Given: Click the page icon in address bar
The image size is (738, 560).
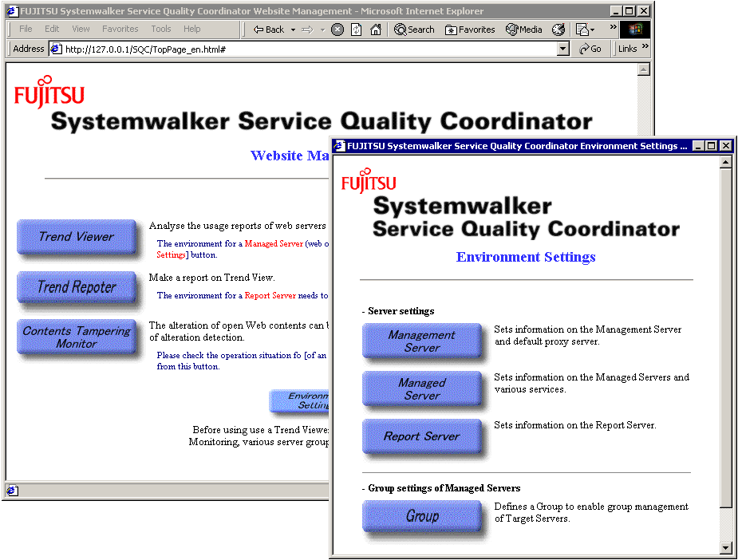Looking at the screenshot, I should click(x=57, y=49).
